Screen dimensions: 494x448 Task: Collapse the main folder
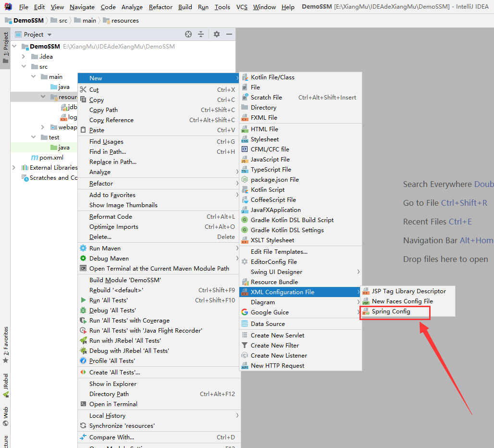33,76
